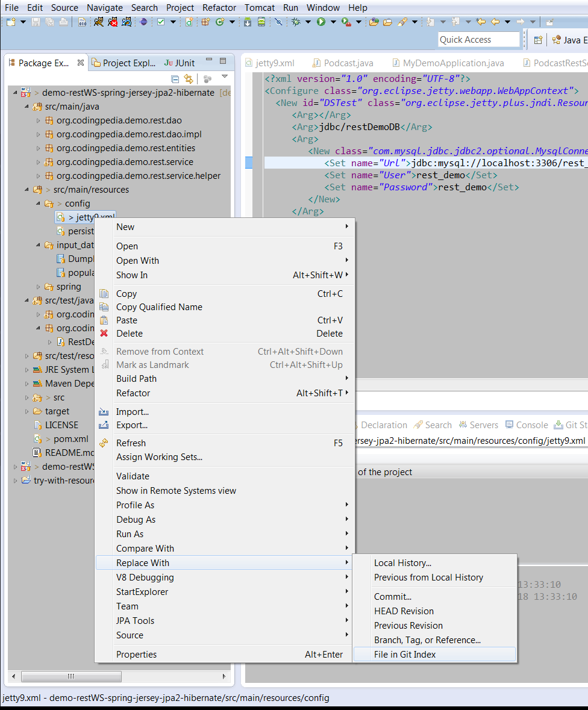
Task: Select the Java EE perspective icon
Action: click(556, 40)
